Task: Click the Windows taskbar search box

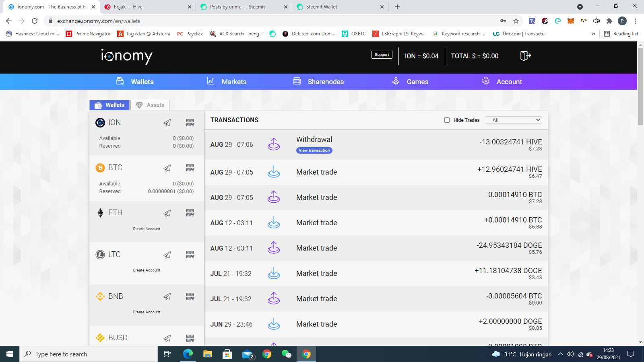Action: [x=89, y=354]
